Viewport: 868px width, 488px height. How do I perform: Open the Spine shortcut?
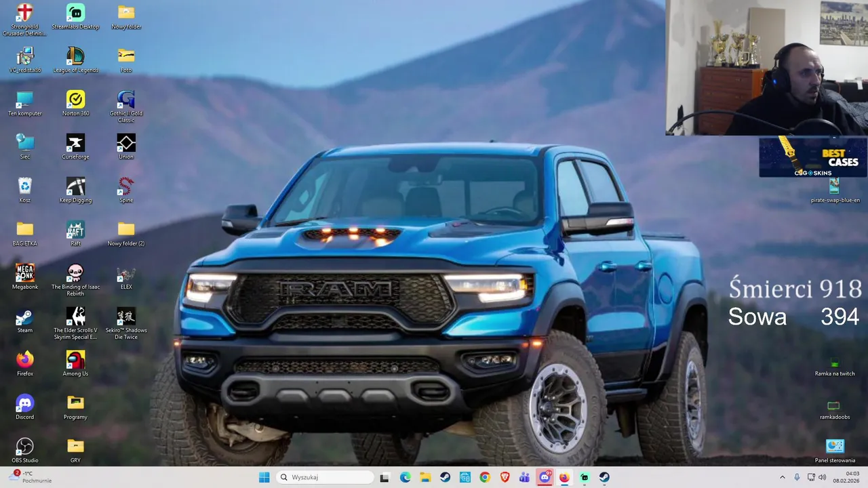(x=126, y=190)
